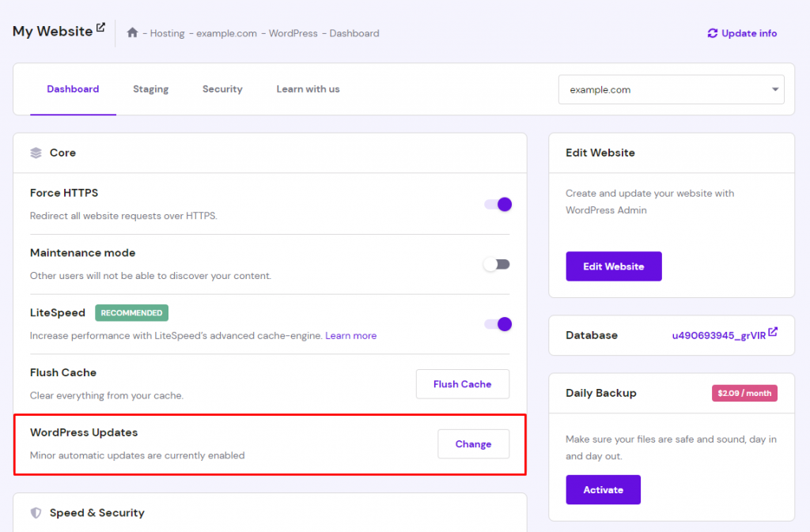Turn off the LiteSpeed toggle
The height and width of the screenshot is (532, 810).
498,324
